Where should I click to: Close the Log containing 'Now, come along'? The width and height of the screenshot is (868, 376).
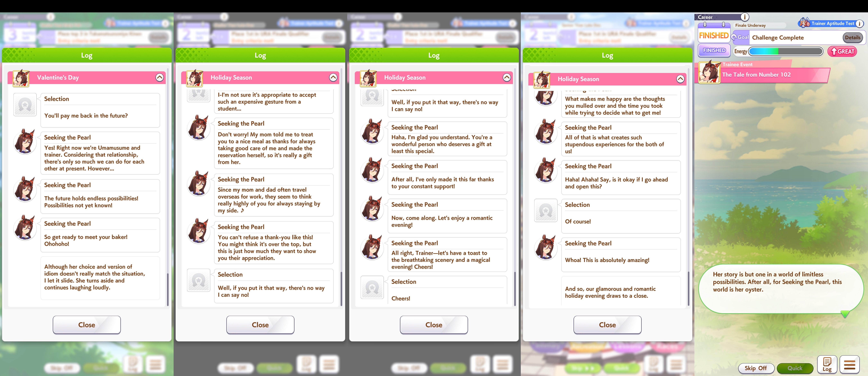(x=434, y=325)
